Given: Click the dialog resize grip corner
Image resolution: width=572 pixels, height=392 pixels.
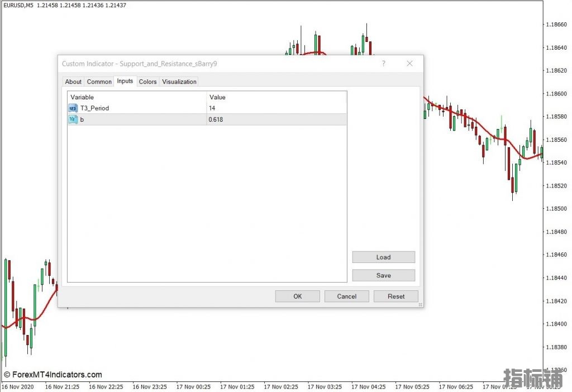Looking at the screenshot, I should 420,304.
